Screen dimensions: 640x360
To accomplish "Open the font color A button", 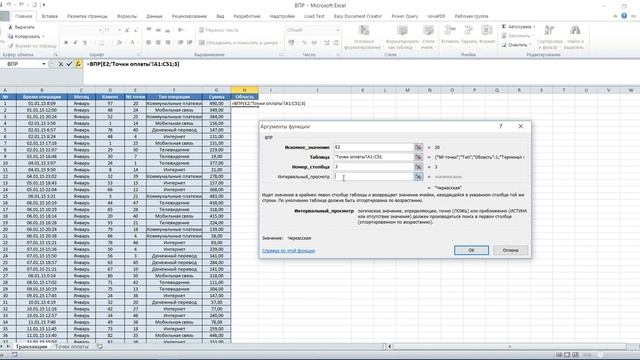I will point(131,42).
